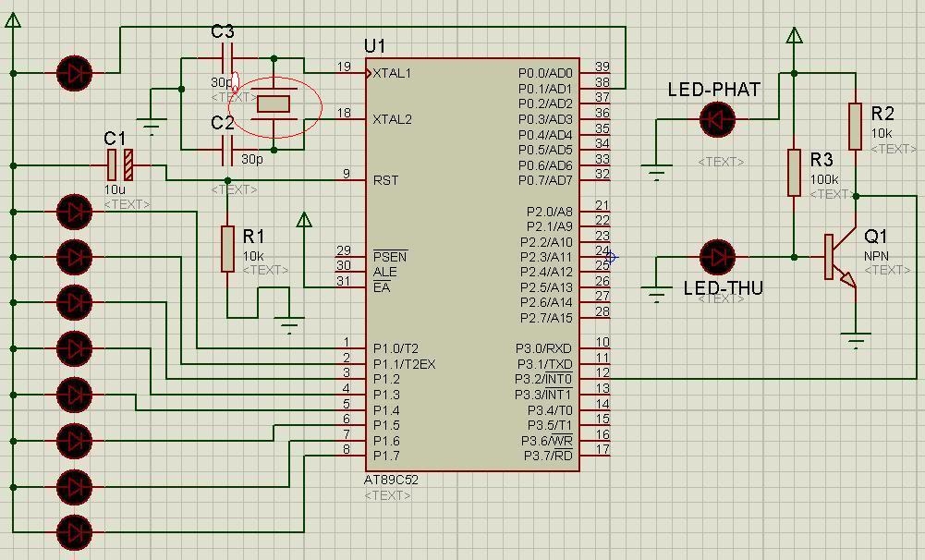Viewport: 925px width, 560px height.
Task: Click the 30p value of capacitor C2
Action: 252,159
